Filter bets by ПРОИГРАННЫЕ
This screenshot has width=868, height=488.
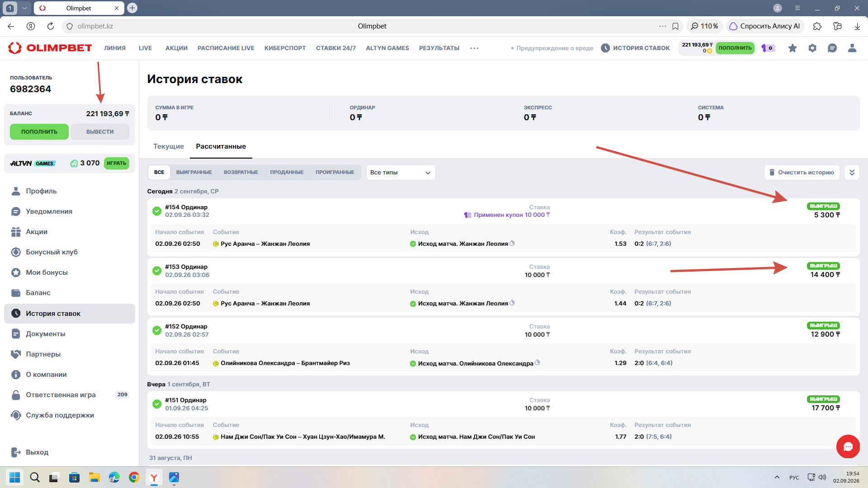[335, 173]
